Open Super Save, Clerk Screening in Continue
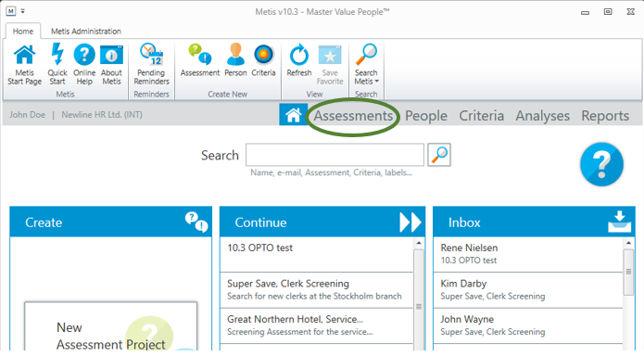The width and height of the screenshot is (644, 356). [316, 290]
